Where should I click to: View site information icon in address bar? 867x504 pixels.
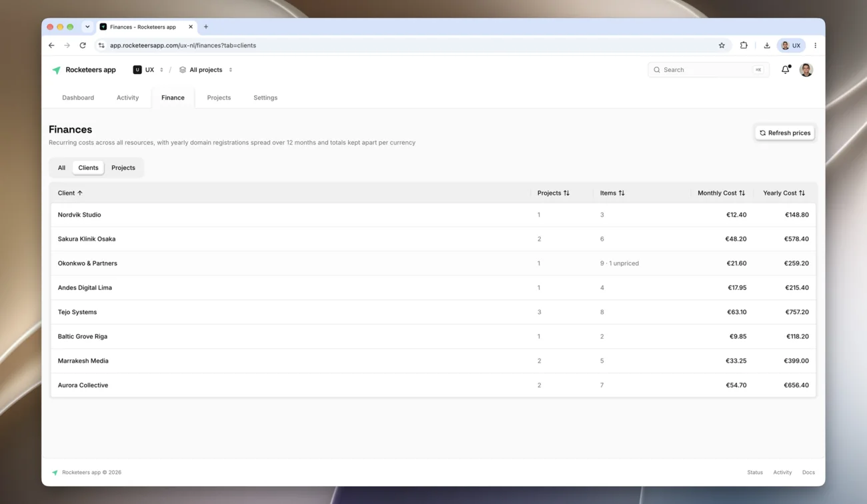pos(101,45)
